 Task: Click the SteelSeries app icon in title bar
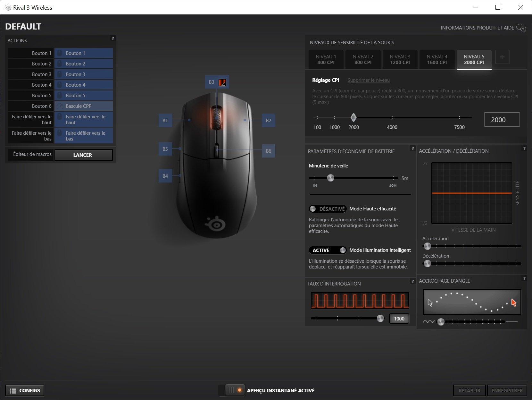[8, 7]
